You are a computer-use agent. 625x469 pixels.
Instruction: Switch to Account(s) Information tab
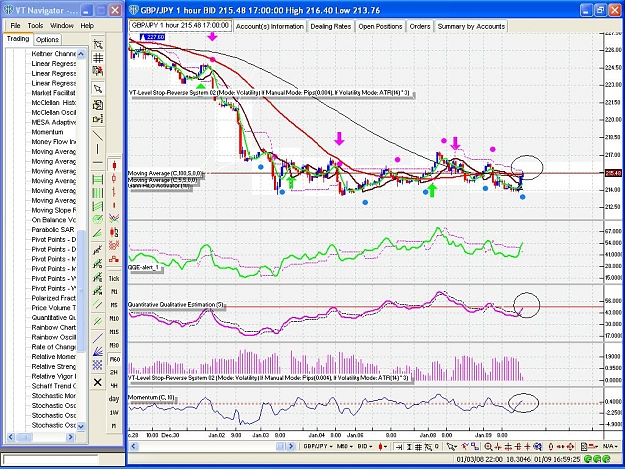(x=269, y=26)
